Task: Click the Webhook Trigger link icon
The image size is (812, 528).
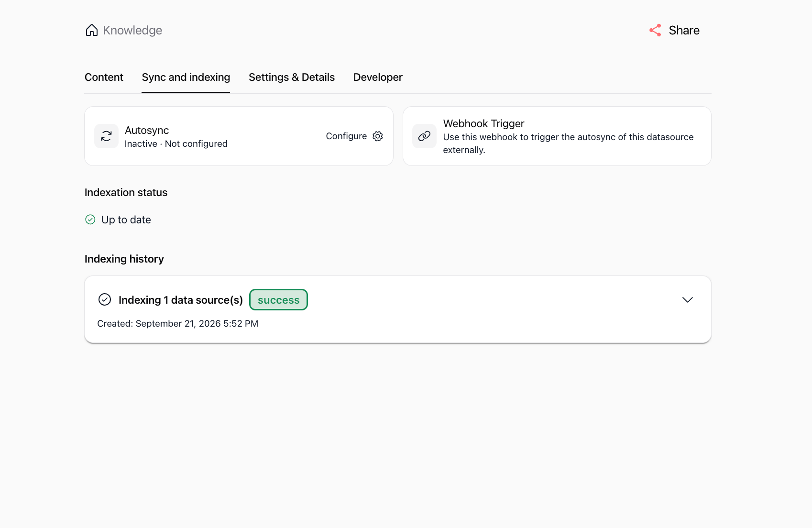Action: pos(424,136)
